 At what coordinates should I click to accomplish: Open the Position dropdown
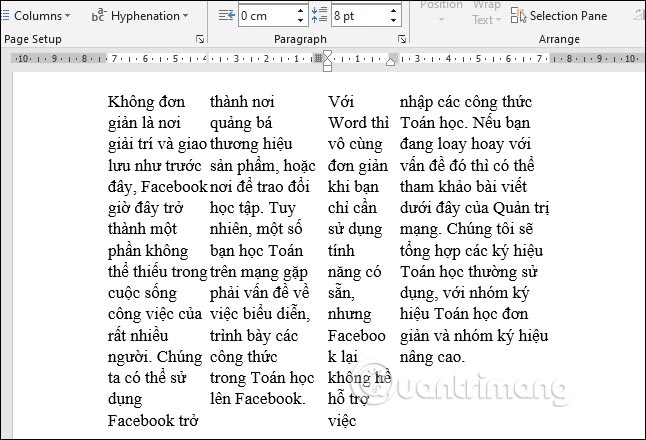441,12
